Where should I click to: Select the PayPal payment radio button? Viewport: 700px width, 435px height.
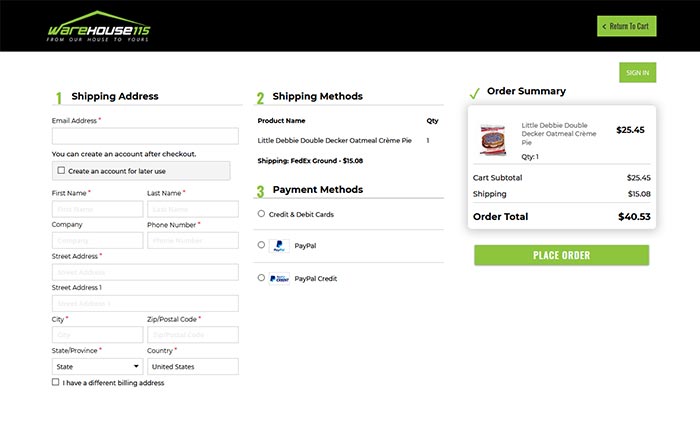[261, 245]
